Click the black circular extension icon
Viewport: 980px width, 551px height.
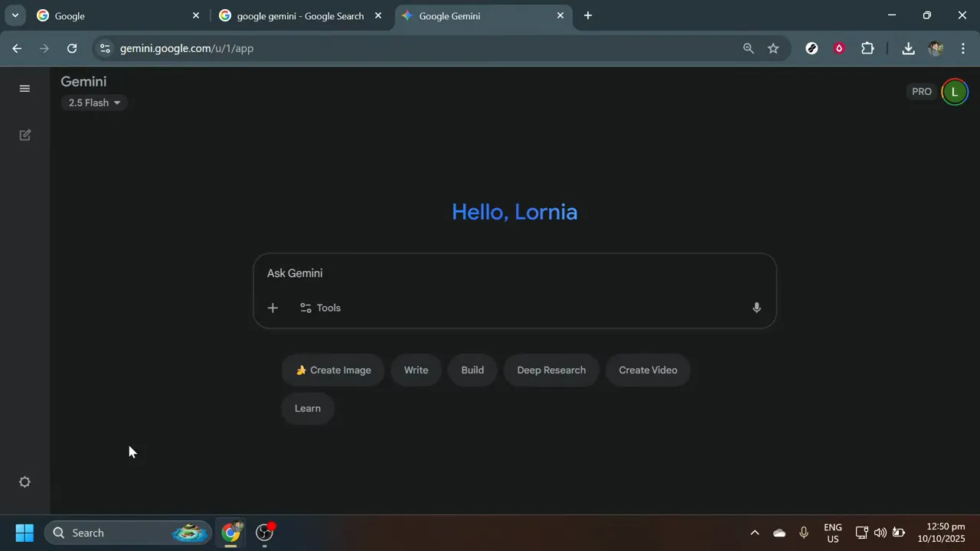[812, 48]
